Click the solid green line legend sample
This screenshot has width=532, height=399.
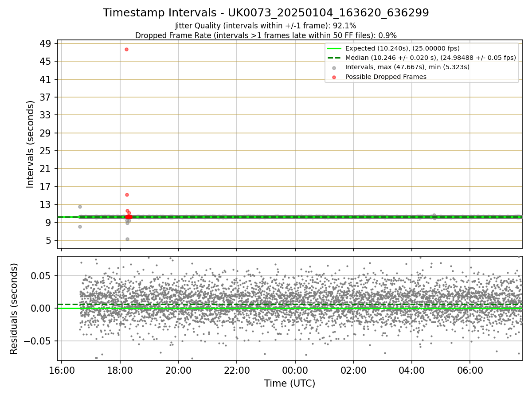334,48
